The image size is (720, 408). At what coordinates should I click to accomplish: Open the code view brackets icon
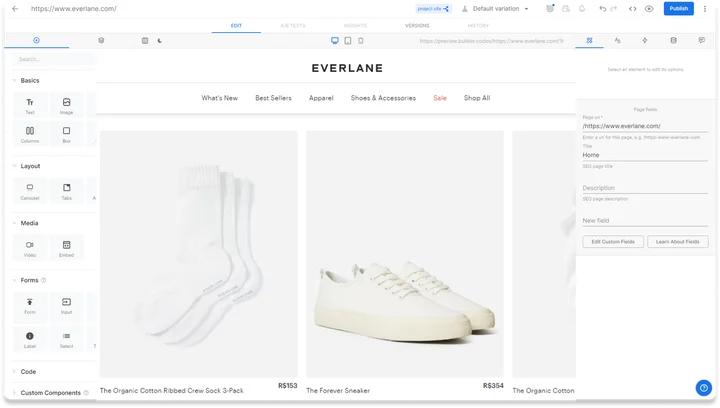pyautogui.click(x=632, y=9)
